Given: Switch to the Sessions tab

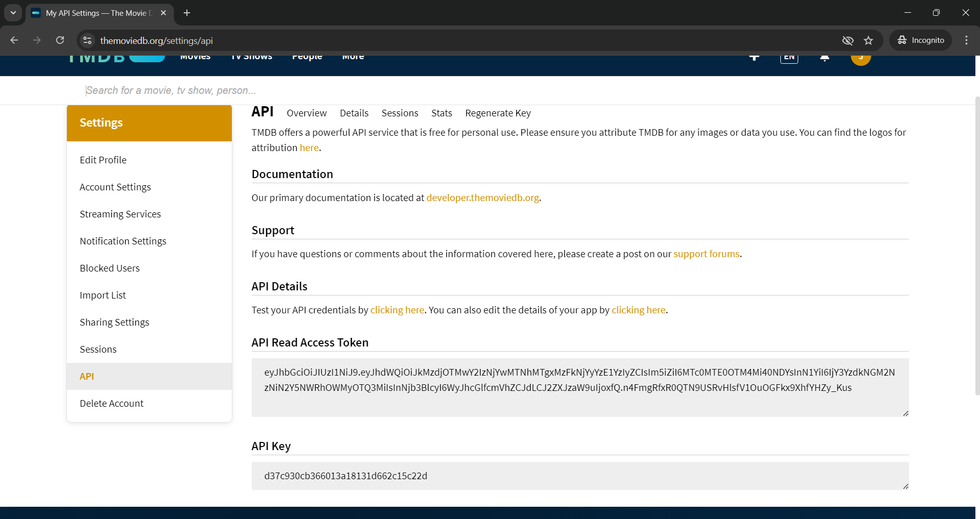Looking at the screenshot, I should 399,113.
